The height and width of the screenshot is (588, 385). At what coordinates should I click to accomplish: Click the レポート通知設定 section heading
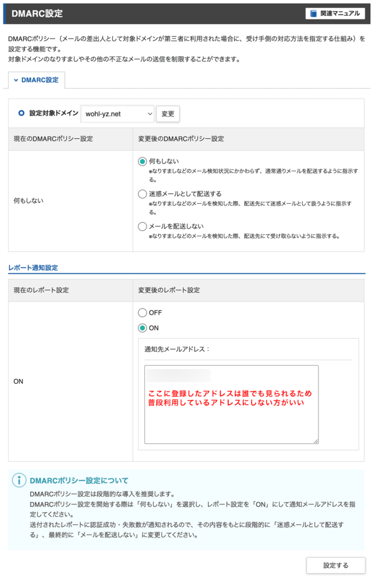click(x=33, y=268)
